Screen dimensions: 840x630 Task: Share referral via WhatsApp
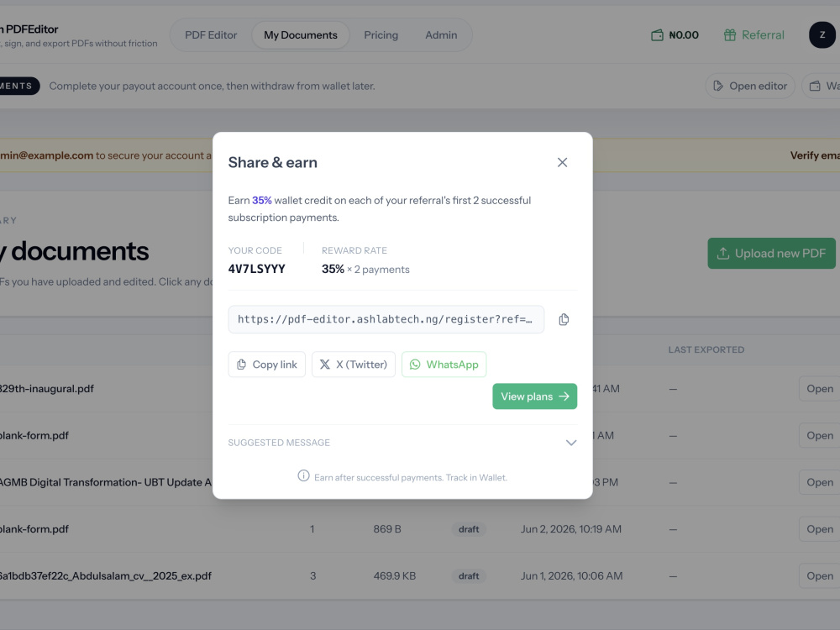pos(444,365)
